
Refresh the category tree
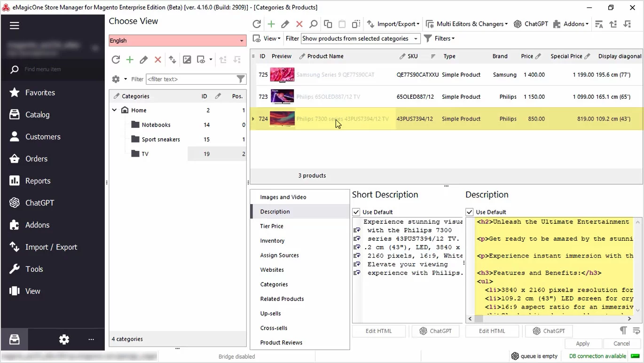116,60
